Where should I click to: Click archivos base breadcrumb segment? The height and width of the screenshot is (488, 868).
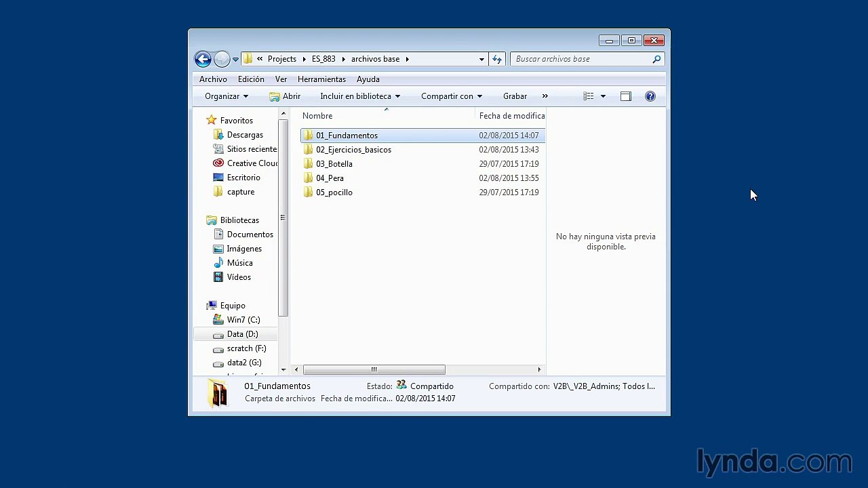pyautogui.click(x=375, y=59)
